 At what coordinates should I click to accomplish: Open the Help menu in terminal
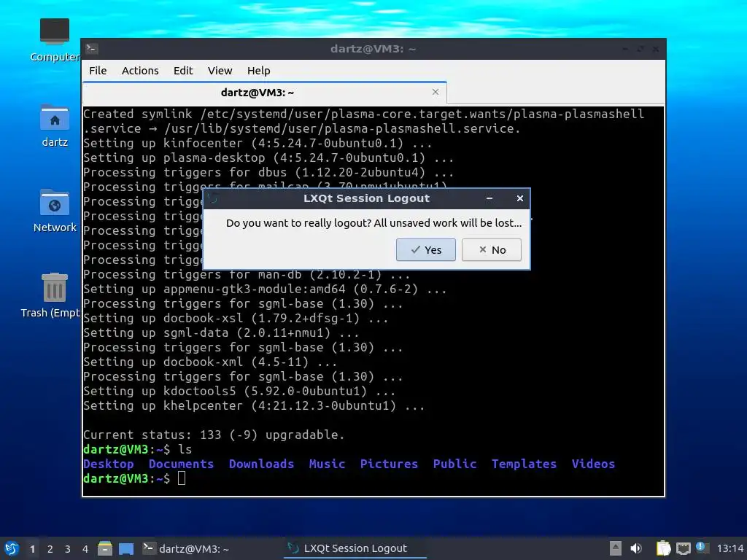[x=258, y=71]
